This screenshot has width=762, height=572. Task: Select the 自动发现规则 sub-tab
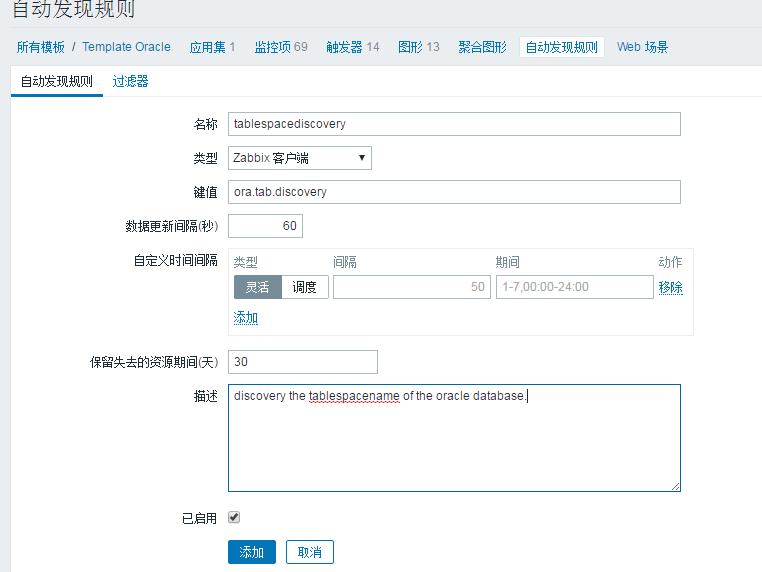point(56,81)
